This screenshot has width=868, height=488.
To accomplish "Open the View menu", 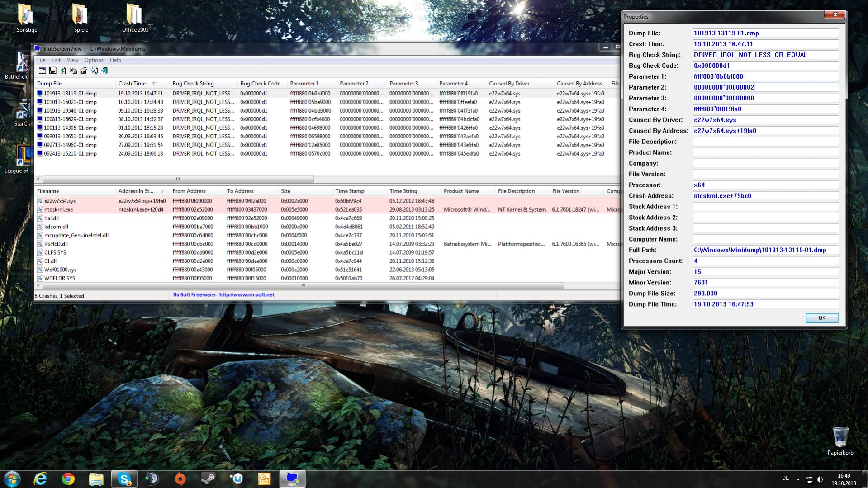I will 72,60.
